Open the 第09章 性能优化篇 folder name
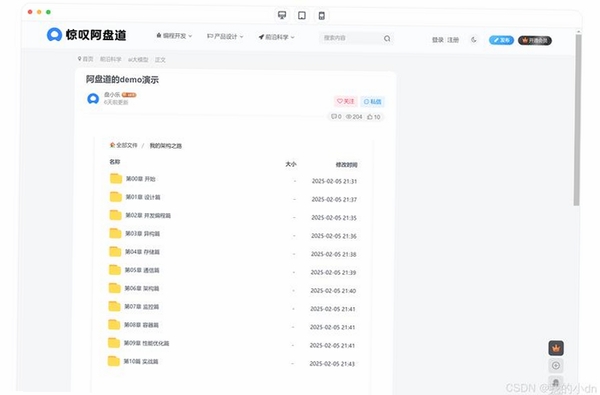The width and height of the screenshot is (600, 395). pos(146,343)
